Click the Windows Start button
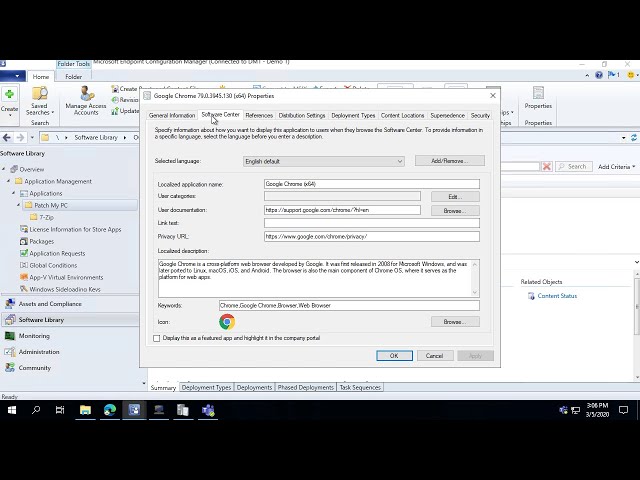This screenshot has height=480, width=640. (x=12, y=410)
